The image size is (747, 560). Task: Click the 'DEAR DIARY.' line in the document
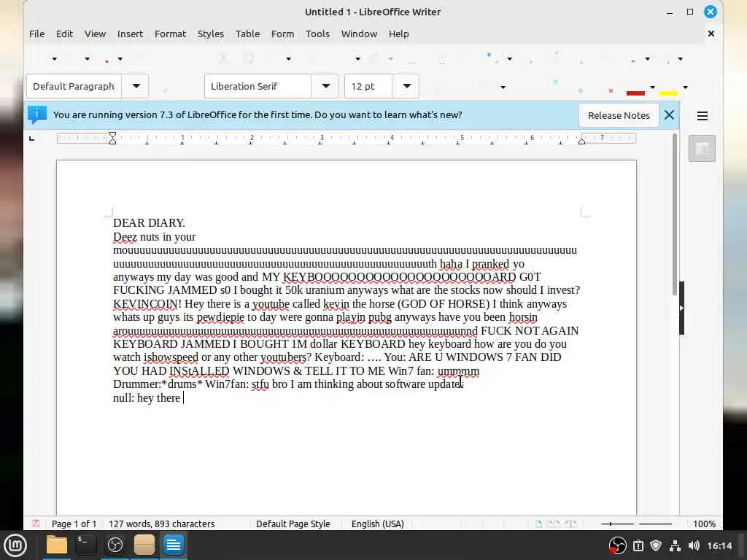(149, 223)
